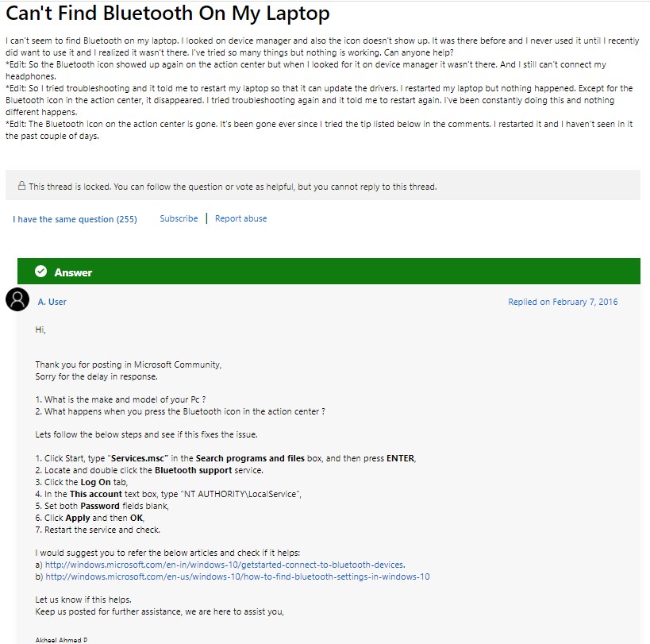
Task: Click the green Answer checkmark icon
Action: point(41,272)
